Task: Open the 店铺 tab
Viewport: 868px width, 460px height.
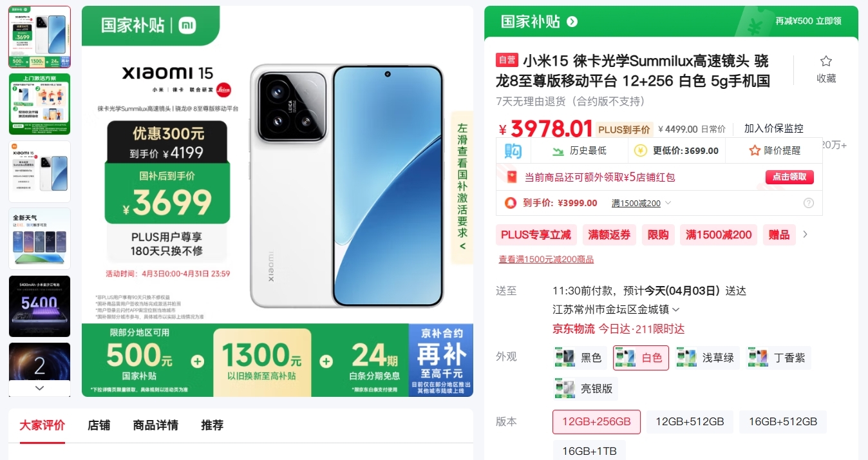Action: click(x=99, y=425)
